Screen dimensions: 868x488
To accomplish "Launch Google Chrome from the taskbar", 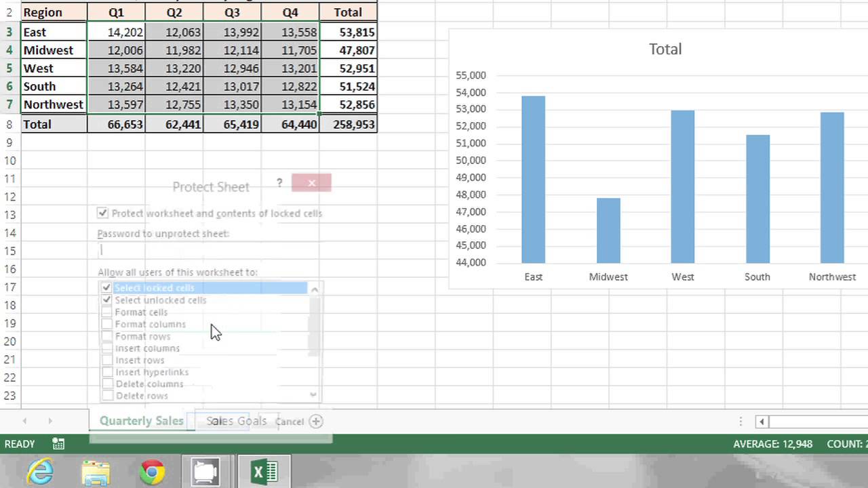I will click(152, 472).
